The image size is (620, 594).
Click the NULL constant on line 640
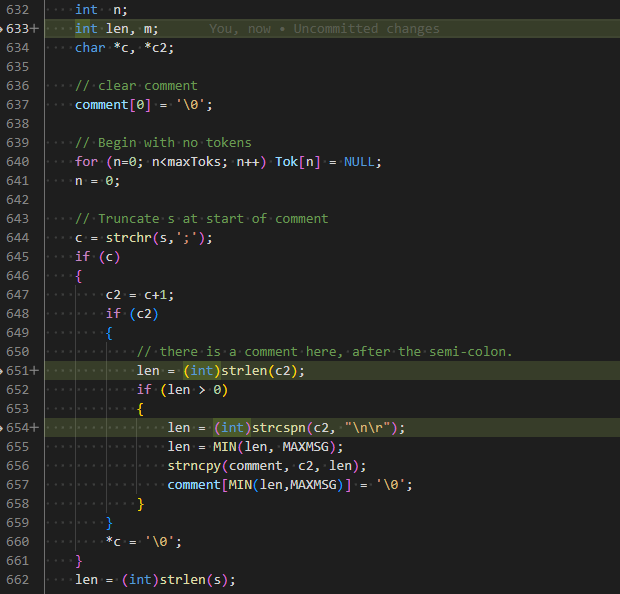click(x=359, y=162)
